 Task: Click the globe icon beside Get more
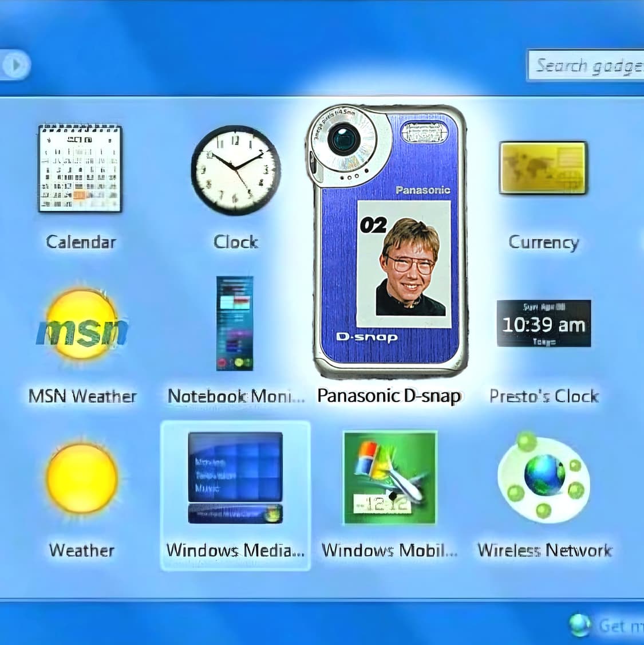pyautogui.click(x=580, y=625)
